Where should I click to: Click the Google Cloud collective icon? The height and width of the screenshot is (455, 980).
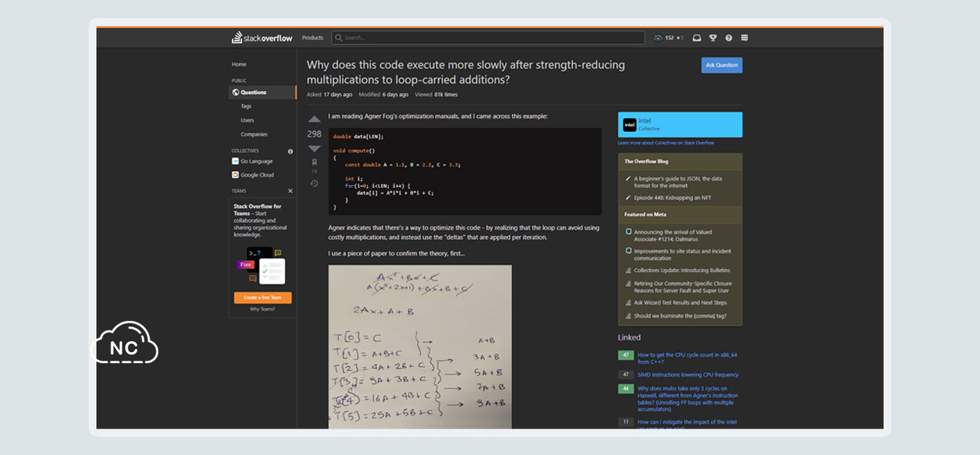[235, 175]
